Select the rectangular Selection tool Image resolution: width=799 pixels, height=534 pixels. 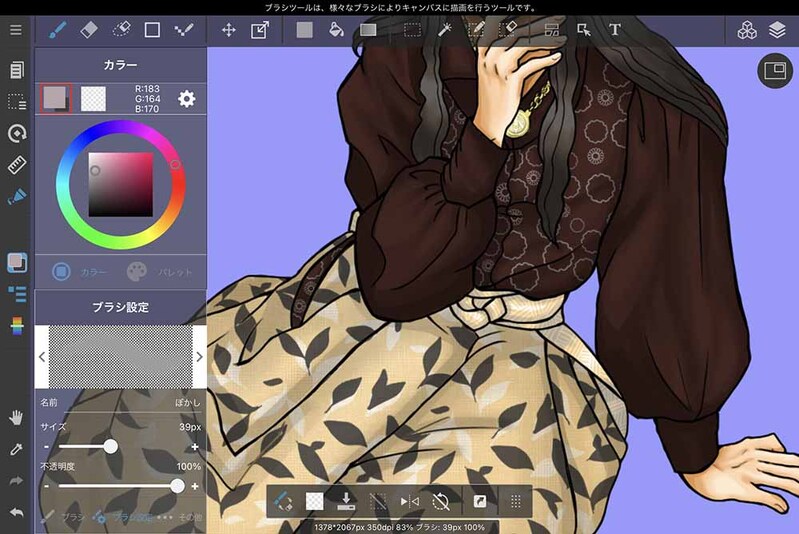pos(412,30)
